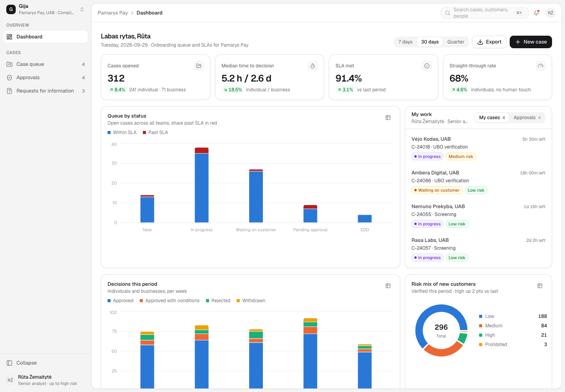Show Risk mix chart as table
The width and height of the screenshot is (565, 392).
(540, 286)
